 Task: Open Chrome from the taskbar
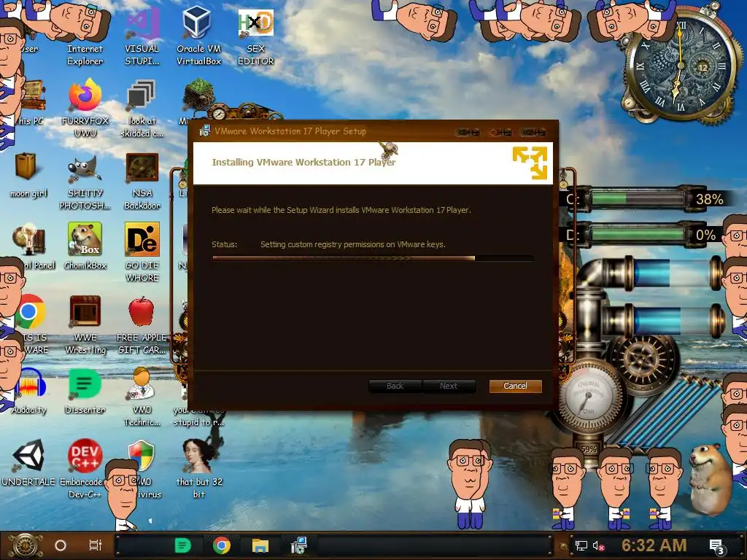point(222,545)
